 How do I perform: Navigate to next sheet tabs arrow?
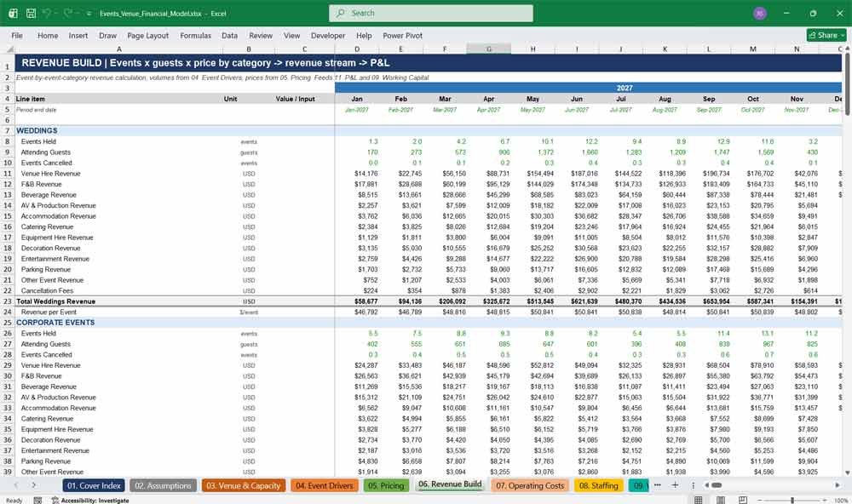point(34,485)
